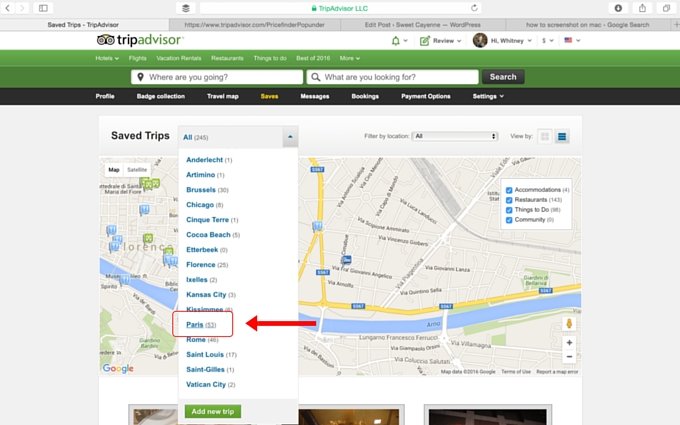Click the Search button
This screenshot has width=680, height=425.
pyautogui.click(x=503, y=77)
